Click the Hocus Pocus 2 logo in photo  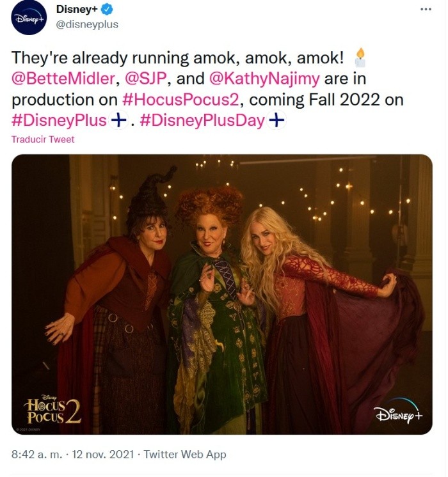click(x=52, y=409)
